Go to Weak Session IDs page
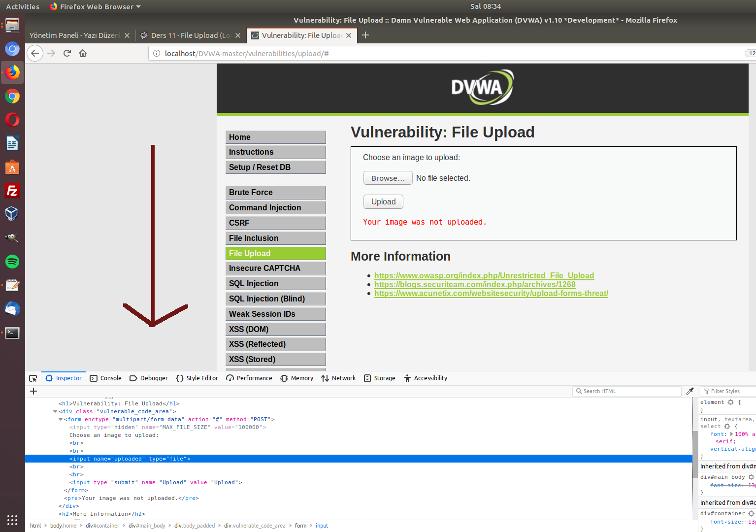Screen dimensions: 756x532 (x=276, y=314)
